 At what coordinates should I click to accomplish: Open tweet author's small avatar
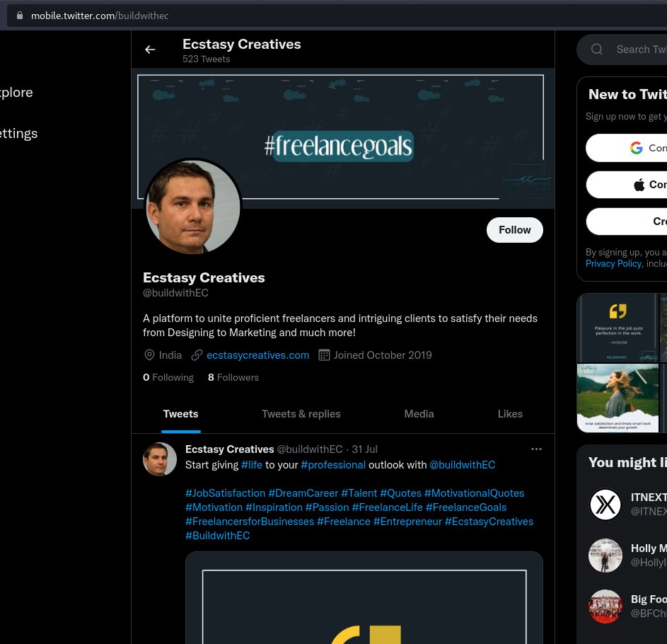point(160,459)
